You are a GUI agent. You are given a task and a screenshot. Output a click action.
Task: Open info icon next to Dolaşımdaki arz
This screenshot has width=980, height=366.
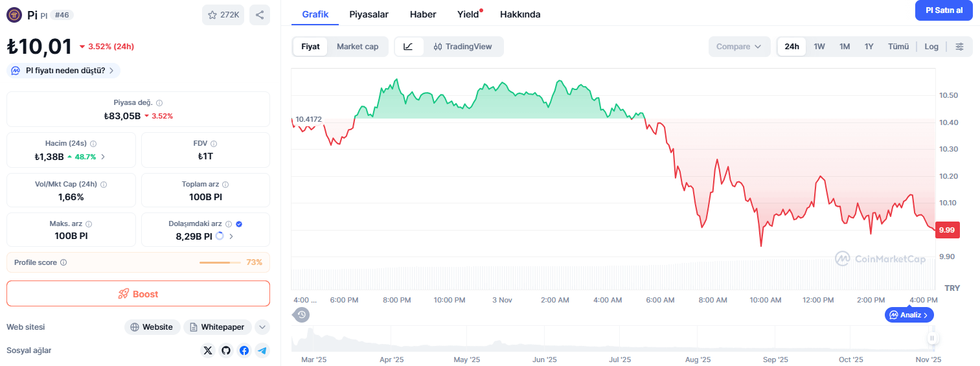point(229,223)
